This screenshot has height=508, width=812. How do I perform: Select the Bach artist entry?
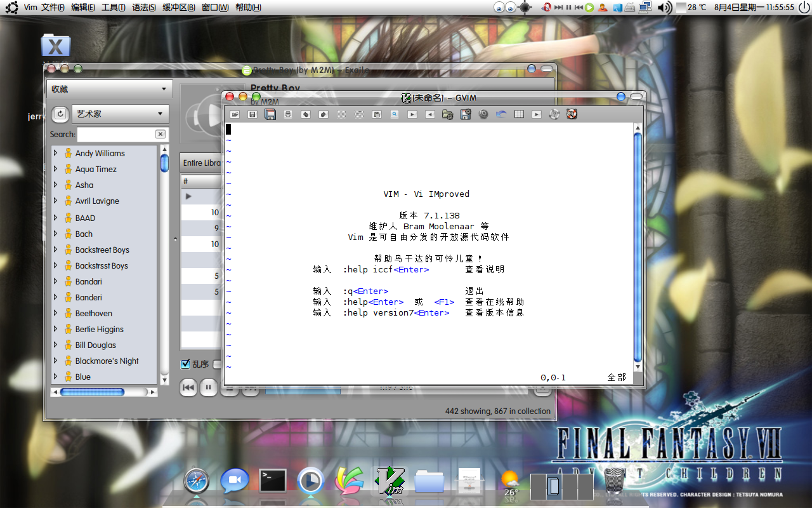coord(84,234)
